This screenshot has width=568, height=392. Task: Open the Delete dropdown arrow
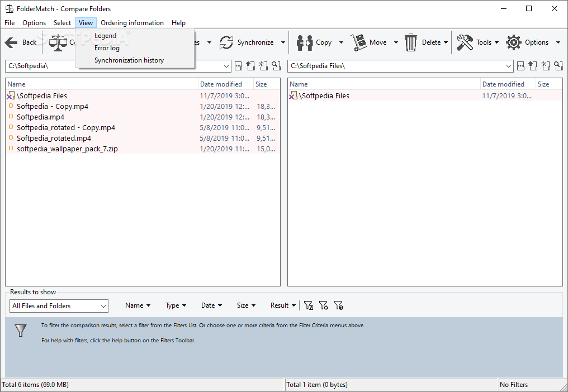[446, 42]
